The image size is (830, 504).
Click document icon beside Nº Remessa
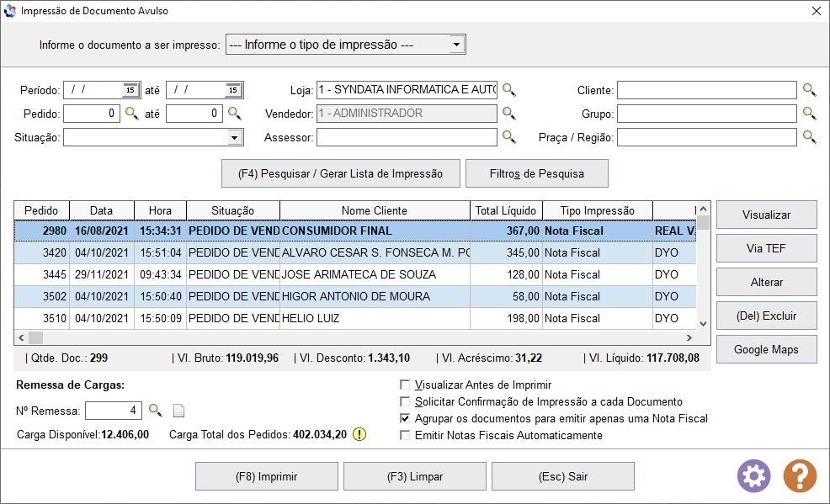(x=179, y=411)
